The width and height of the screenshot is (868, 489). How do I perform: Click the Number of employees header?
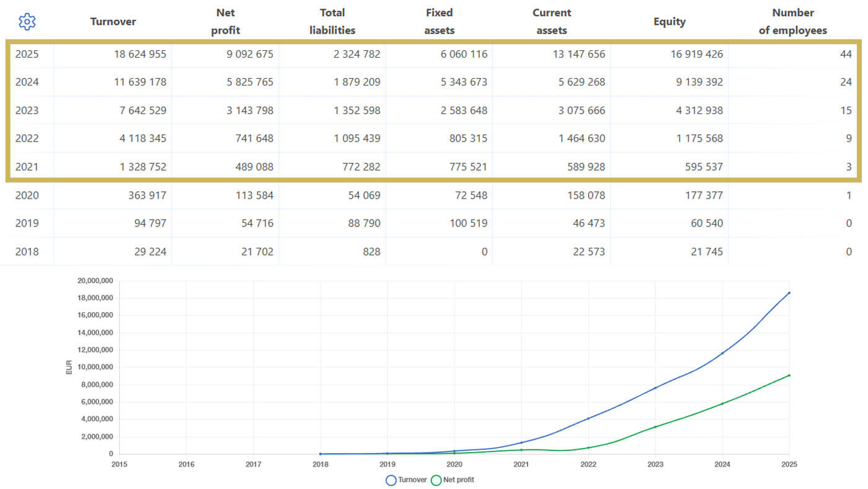point(793,21)
